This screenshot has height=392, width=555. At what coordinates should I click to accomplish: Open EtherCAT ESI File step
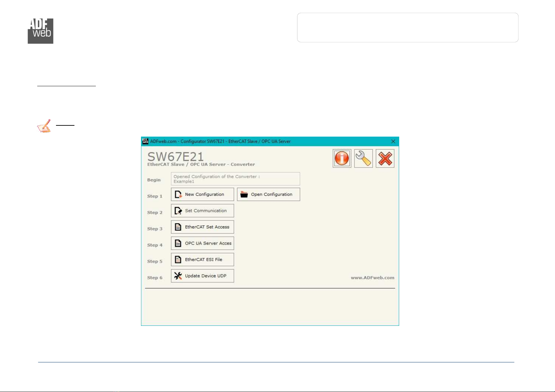(202, 259)
